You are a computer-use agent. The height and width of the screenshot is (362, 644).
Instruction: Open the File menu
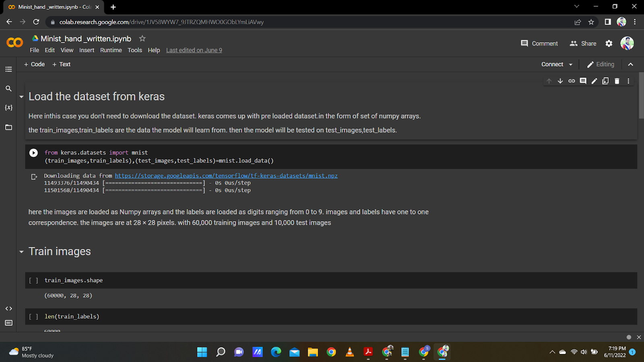pos(34,50)
